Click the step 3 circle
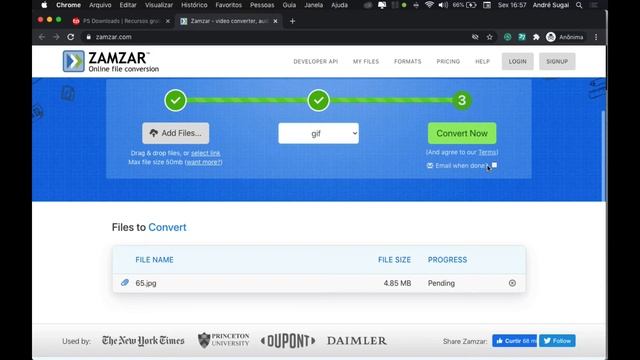 point(462,100)
